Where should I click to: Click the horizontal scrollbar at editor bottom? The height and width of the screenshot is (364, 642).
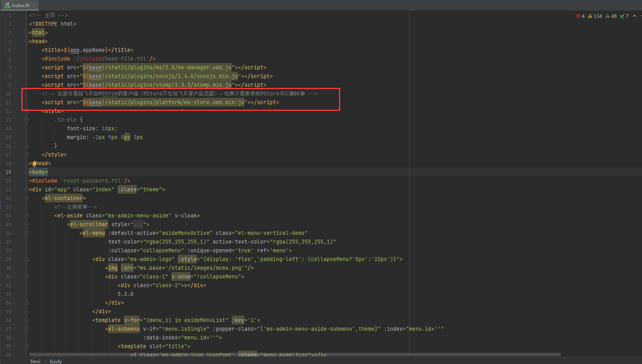pyautogui.click(x=295, y=354)
